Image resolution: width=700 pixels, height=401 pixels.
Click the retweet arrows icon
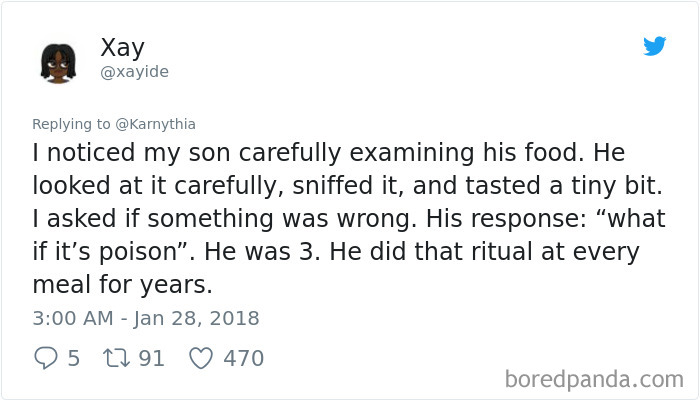pyautogui.click(x=116, y=358)
